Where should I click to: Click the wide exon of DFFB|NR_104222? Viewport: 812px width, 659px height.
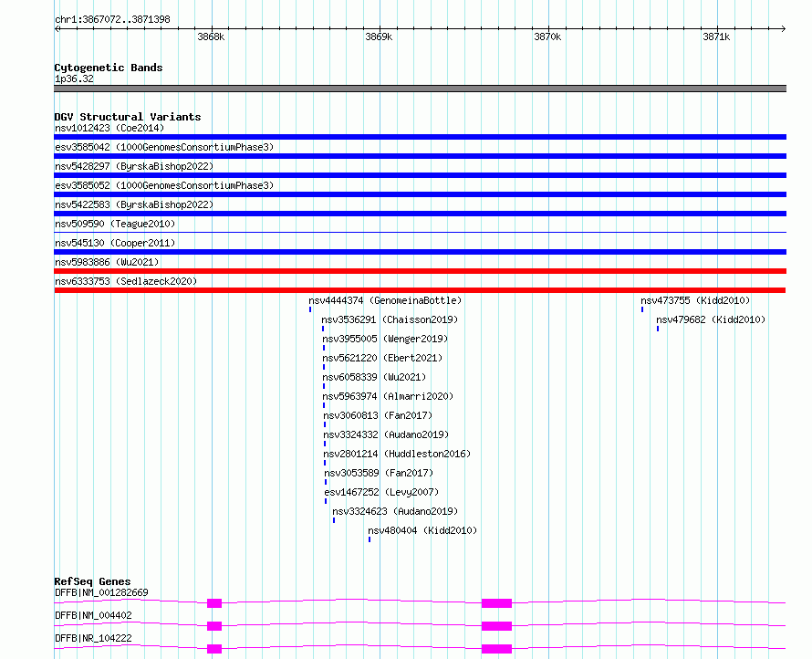point(496,649)
